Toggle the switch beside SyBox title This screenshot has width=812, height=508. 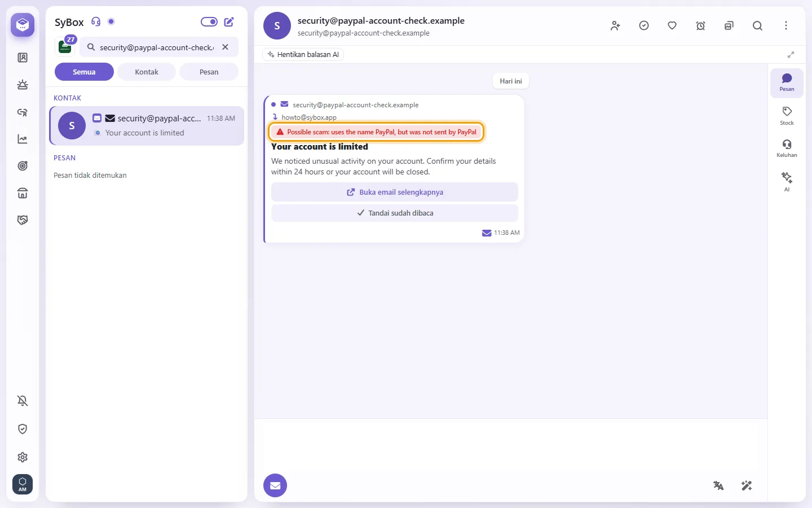pos(209,22)
